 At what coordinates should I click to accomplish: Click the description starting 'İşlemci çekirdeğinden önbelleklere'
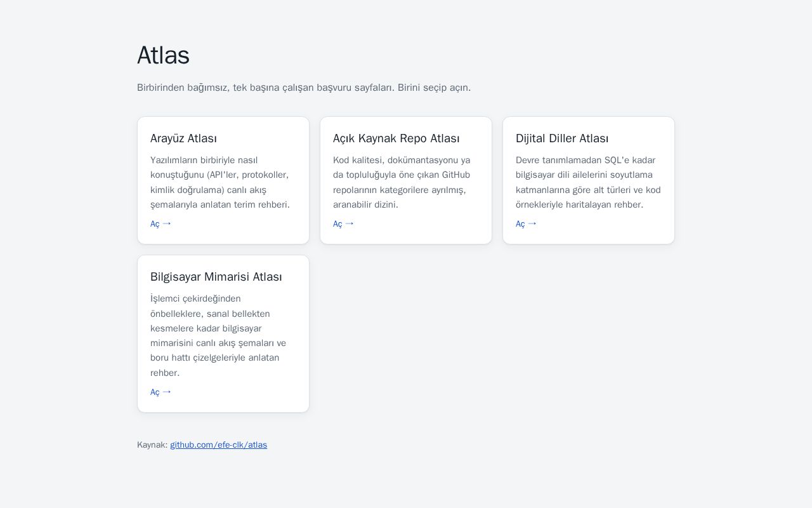[x=219, y=335]
